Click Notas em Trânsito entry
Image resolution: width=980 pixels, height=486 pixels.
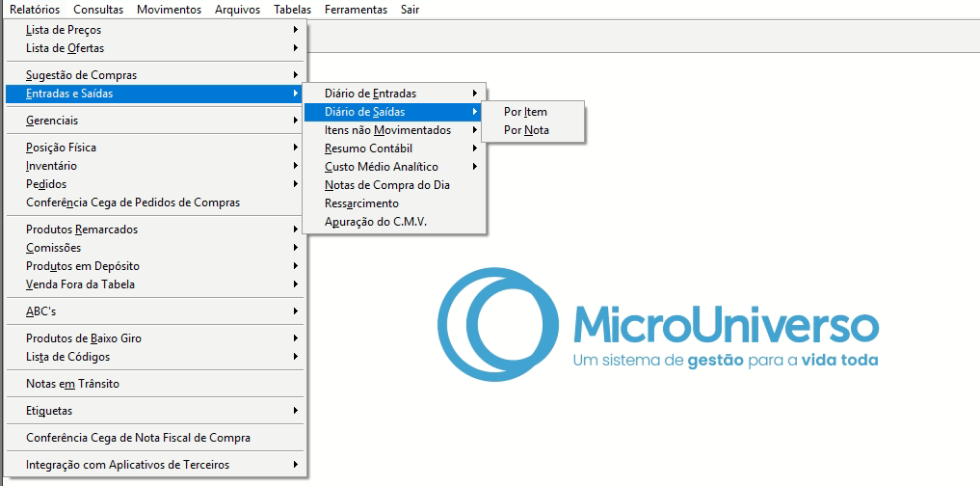(x=72, y=384)
